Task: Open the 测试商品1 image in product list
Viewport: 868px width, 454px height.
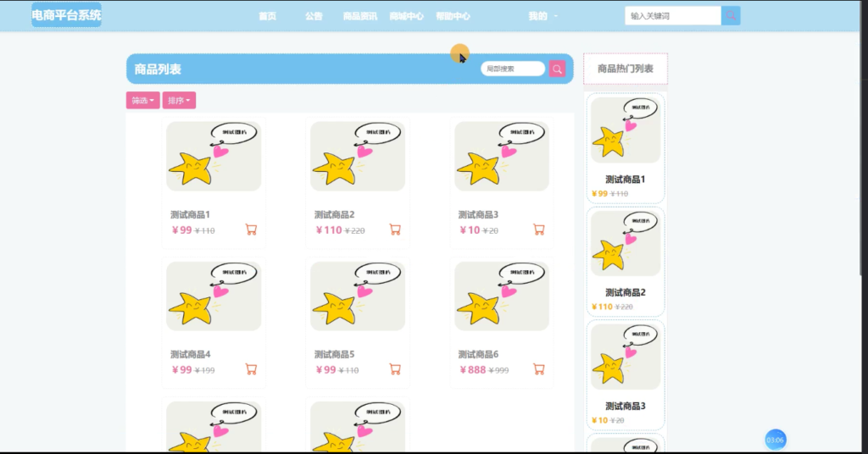Action: click(214, 157)
